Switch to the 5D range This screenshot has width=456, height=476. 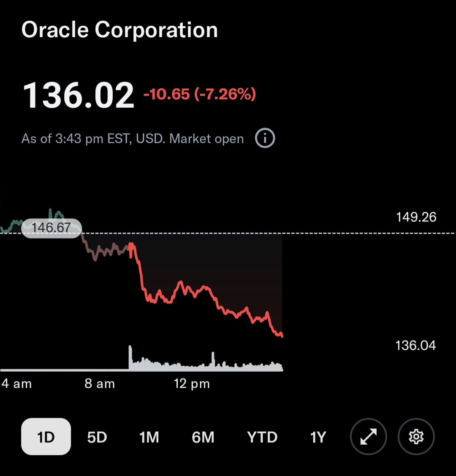click(x=97, y=437)
